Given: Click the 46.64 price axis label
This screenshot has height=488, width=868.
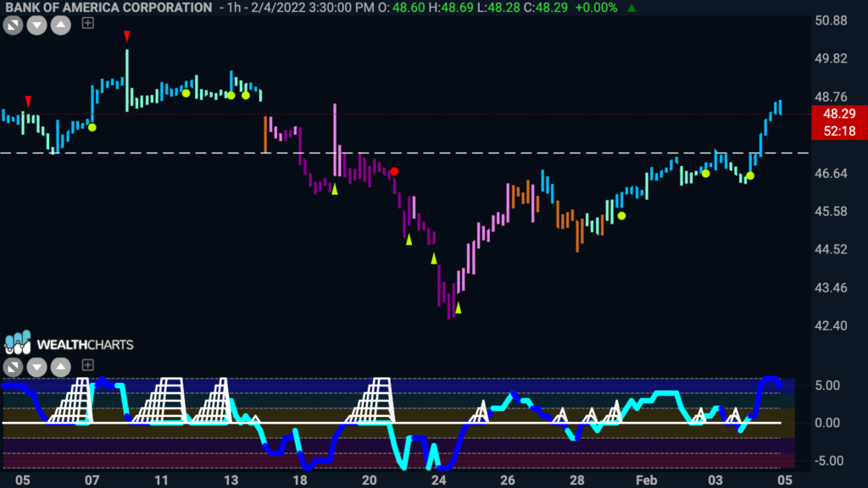Looking at the screenshot, I should 831,174.
